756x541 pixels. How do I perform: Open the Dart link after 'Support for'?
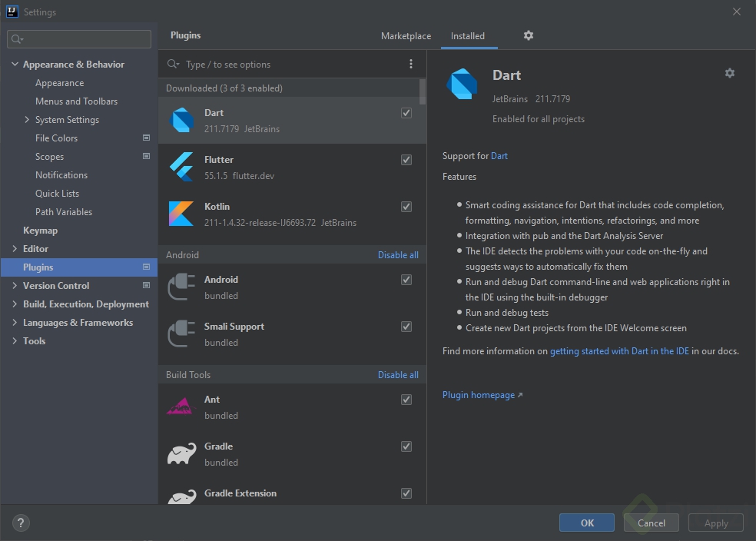[x=499, y=156]
